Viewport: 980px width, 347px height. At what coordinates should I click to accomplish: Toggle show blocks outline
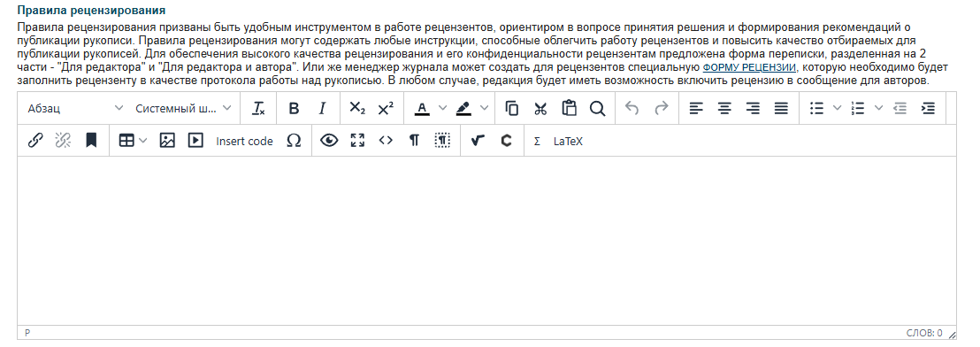coord(442,142)
